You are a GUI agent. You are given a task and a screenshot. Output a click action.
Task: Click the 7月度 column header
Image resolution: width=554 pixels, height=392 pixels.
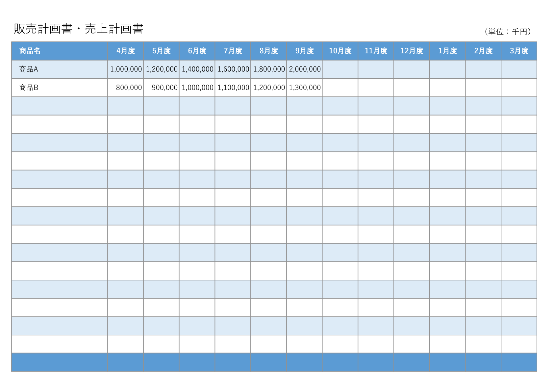coord(233,51)
